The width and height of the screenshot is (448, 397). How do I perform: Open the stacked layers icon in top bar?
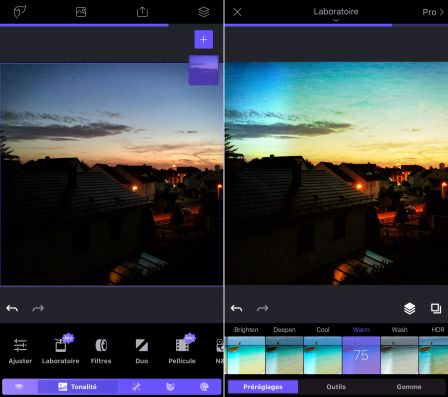[x=203, y=12]
